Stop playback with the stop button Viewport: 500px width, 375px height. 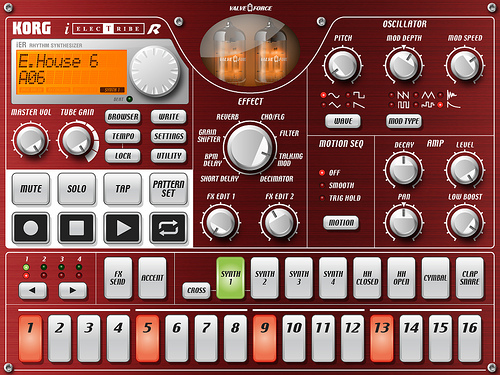coord(77,228)
